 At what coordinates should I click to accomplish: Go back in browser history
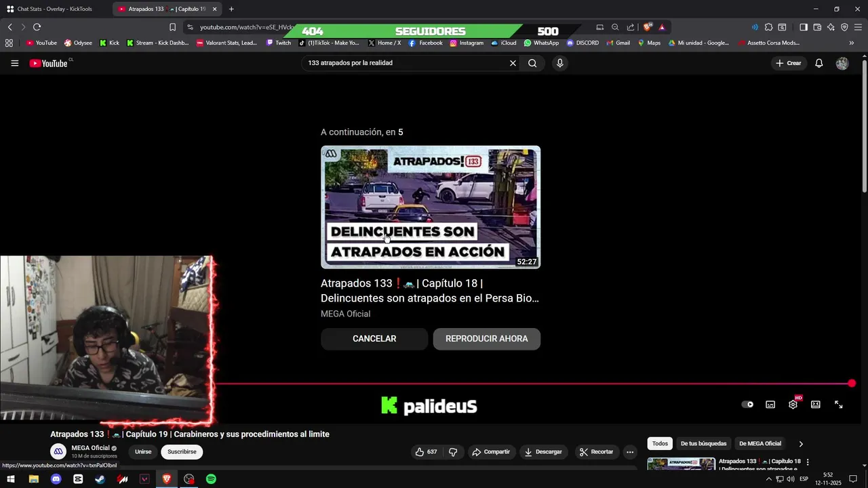click(9, 27)
